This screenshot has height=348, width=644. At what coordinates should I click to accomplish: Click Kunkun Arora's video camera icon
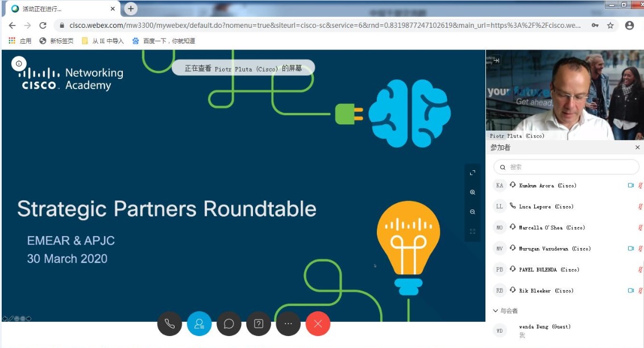point(630,186)
